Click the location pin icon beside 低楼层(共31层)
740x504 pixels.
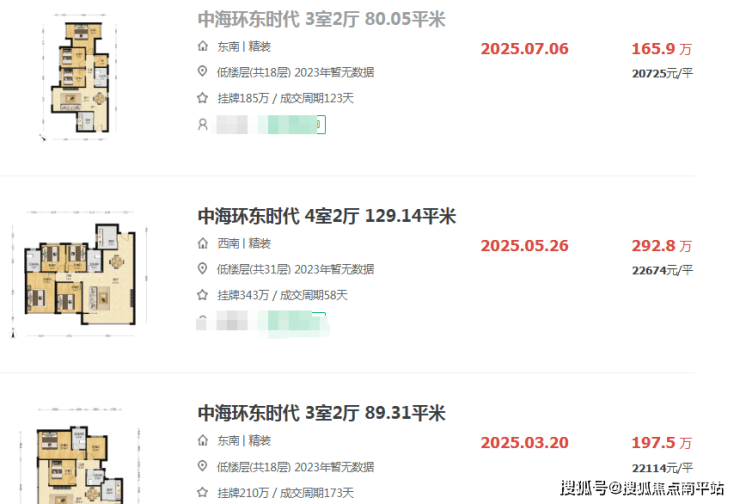coord(202,269)
